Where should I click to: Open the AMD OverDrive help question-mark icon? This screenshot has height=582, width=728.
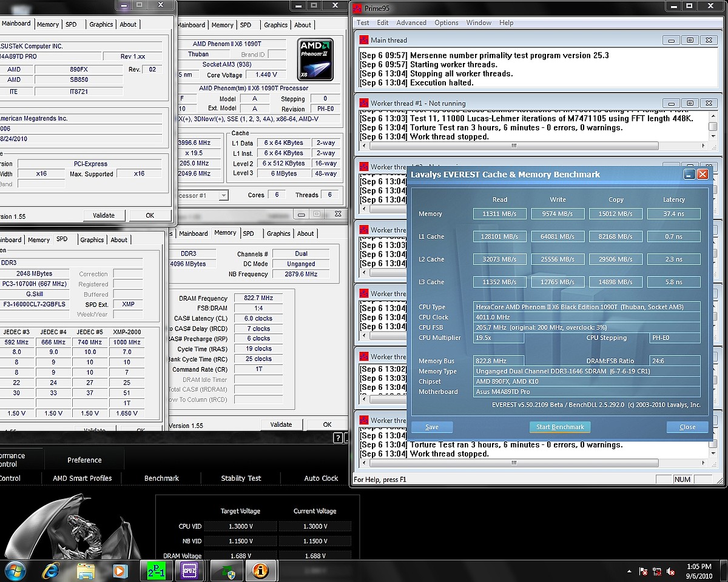point(338,438)
